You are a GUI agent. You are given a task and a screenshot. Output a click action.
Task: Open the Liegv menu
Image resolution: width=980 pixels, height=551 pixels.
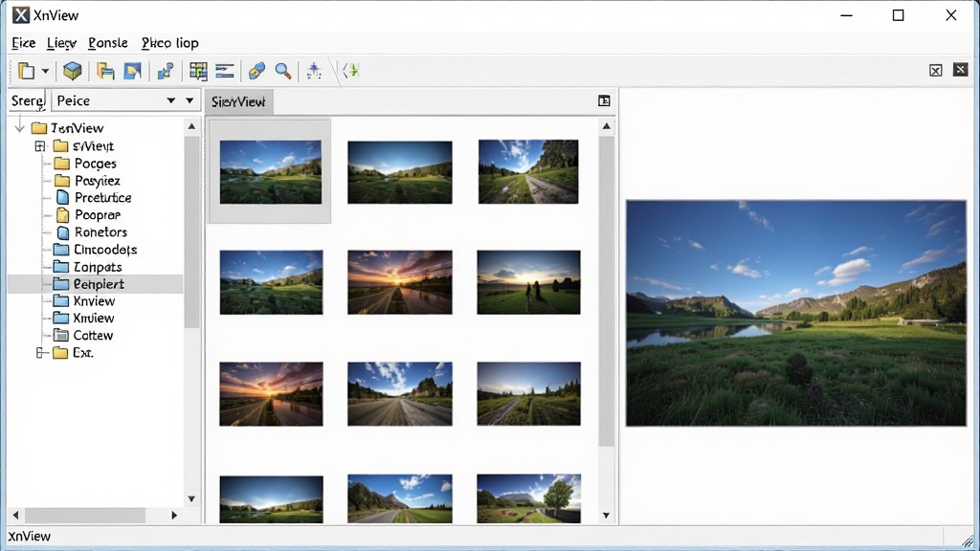coord(61,43)
